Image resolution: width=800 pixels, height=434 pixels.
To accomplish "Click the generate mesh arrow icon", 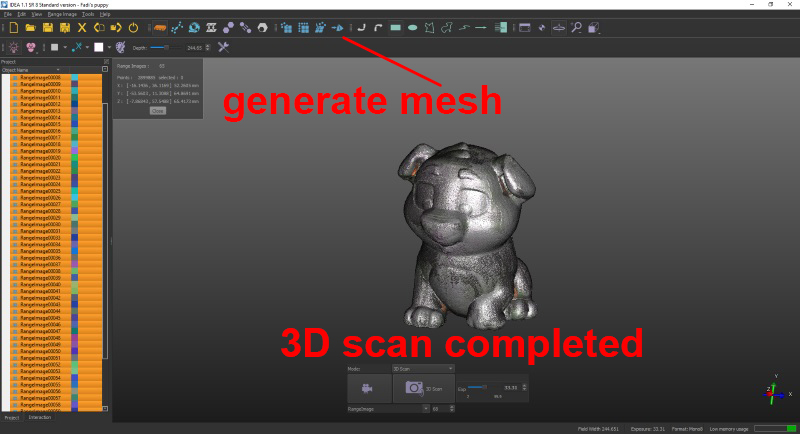I will [x=337, y=28].
